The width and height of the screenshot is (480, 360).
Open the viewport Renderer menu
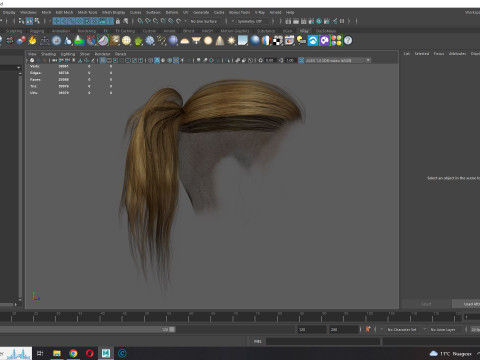pos(102,54)
